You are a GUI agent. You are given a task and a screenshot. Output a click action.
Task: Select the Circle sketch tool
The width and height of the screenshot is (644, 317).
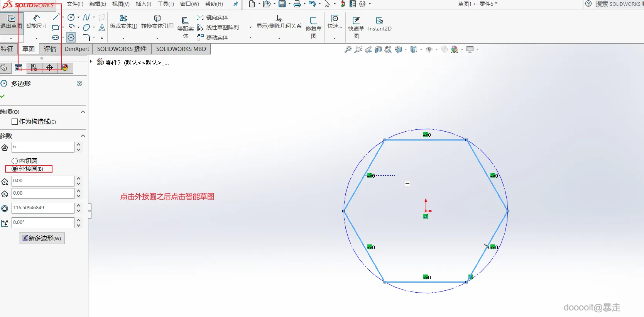(x=71, y=17)
